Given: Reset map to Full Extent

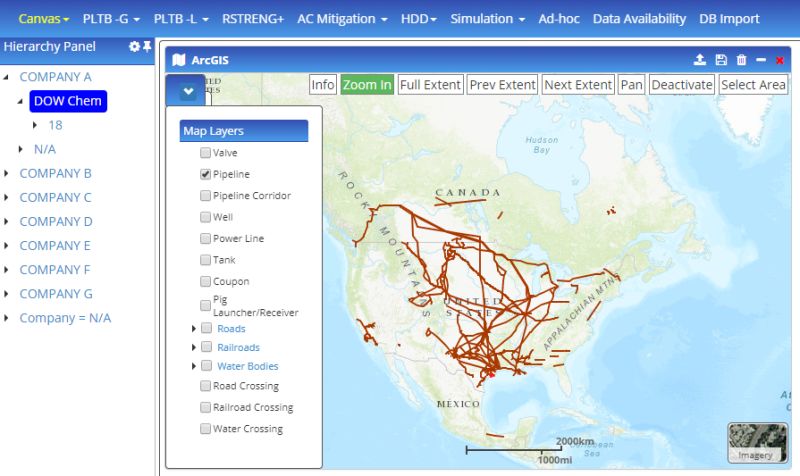Looking at the screenshot, I should [430, 85].
